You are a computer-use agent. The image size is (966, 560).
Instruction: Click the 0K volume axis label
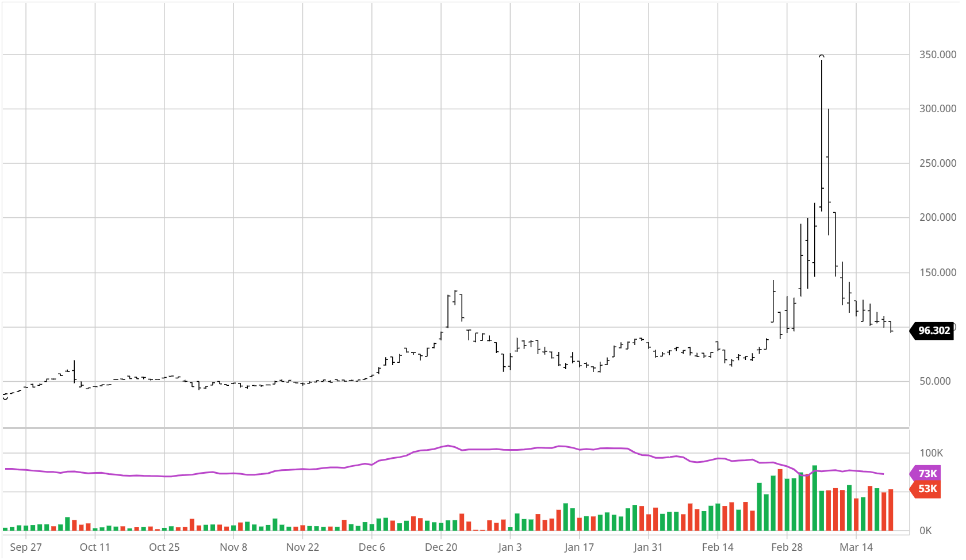925,531
